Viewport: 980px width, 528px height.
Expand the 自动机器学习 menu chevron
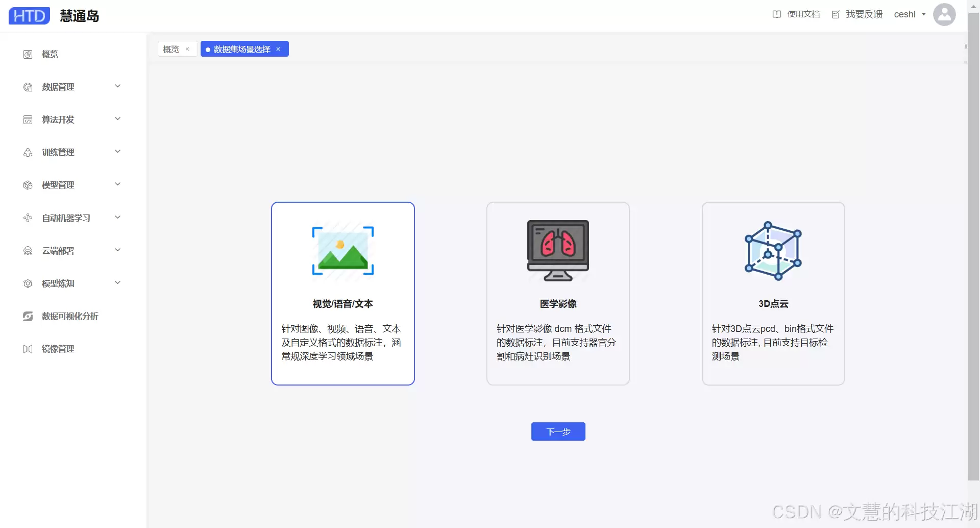click(x=118, y=218)
